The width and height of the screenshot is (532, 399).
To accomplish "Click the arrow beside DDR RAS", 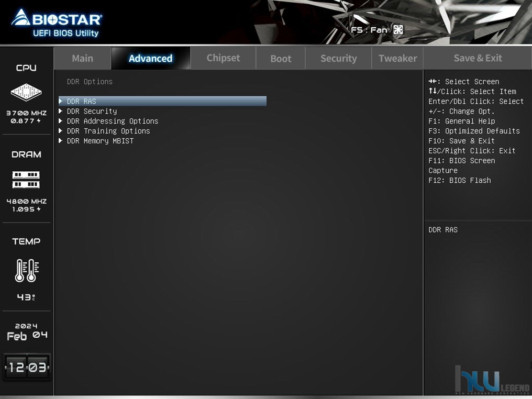I will [61, 101].
